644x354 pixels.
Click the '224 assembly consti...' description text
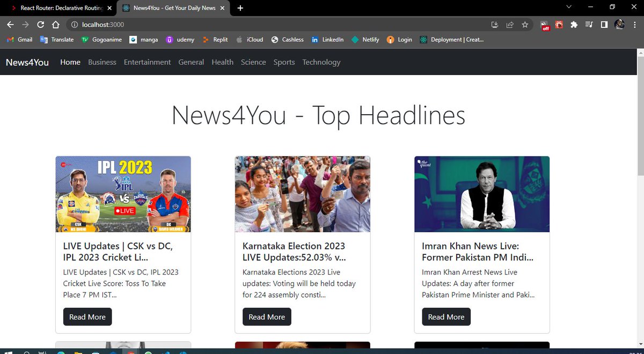pyautogui.click(x=299, y=284)
